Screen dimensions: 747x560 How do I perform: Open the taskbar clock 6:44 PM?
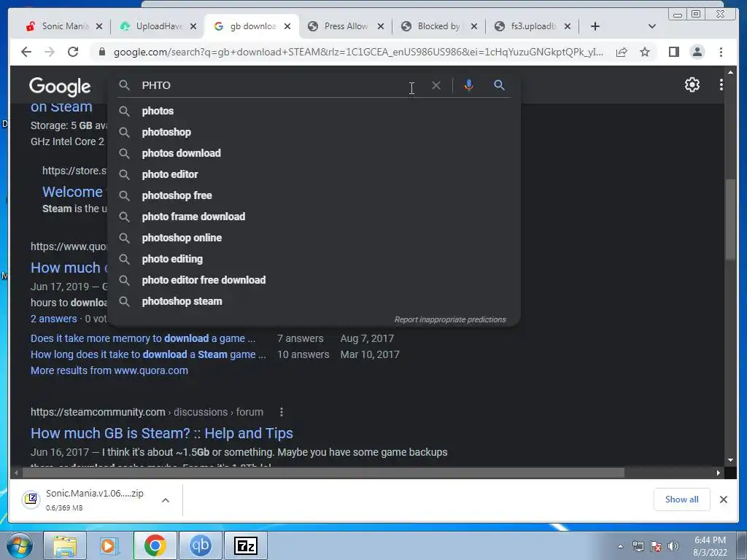(x=710, y=546)
